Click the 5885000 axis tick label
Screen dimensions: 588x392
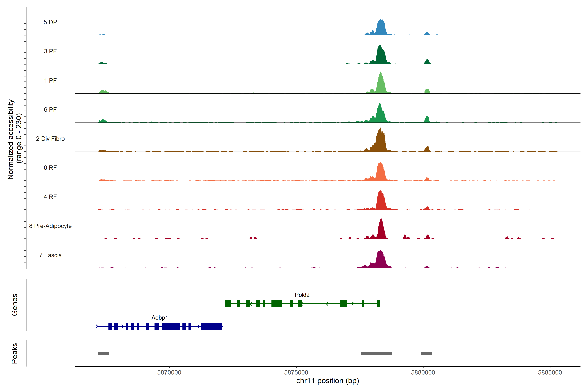click(x=550, y=373)
